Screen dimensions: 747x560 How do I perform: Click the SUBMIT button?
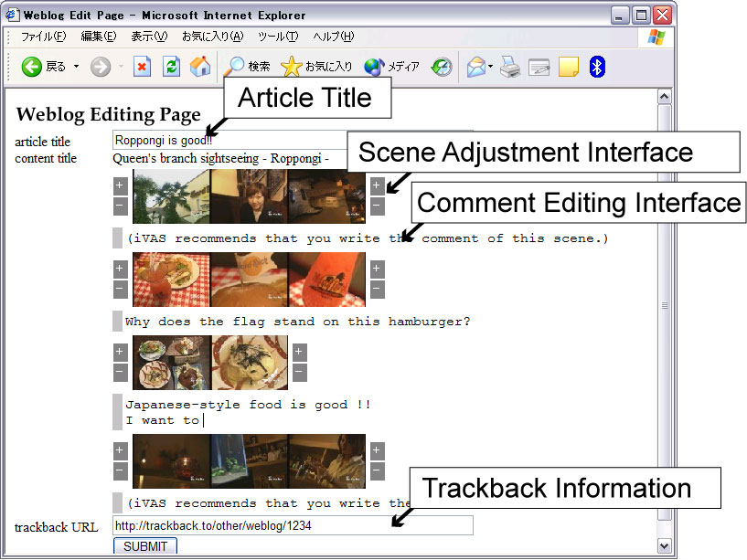tap(145, 545)
